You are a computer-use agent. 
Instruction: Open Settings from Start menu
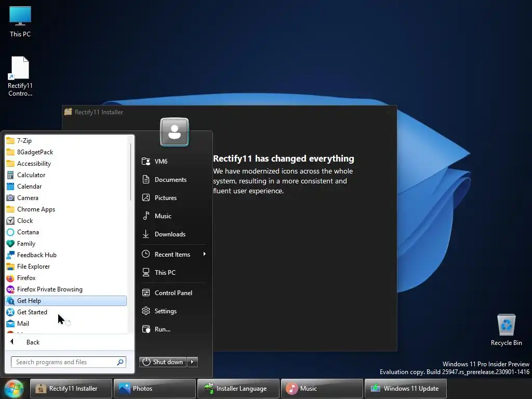174,311
